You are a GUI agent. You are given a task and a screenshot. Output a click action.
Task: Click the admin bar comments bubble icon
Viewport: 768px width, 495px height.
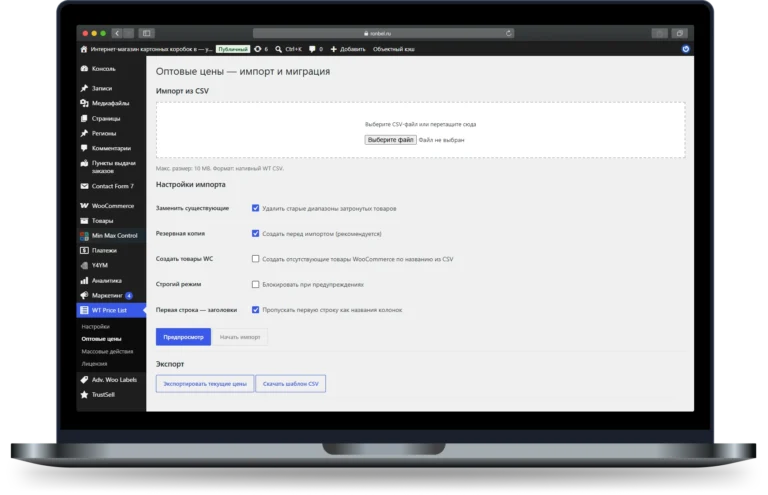(312, 49)
